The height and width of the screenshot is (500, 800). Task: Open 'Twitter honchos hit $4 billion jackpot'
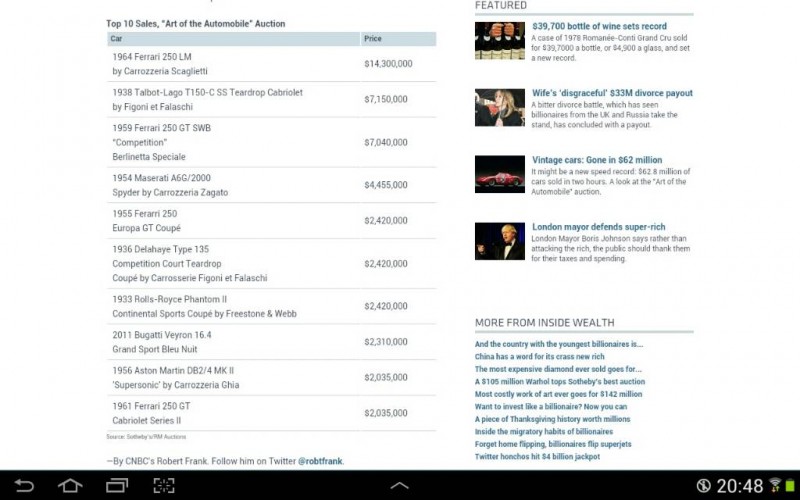pos(537,456)
